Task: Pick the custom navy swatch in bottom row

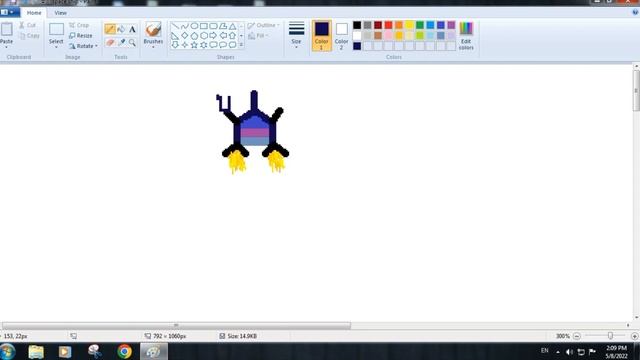Action: [x=357, y=46]
